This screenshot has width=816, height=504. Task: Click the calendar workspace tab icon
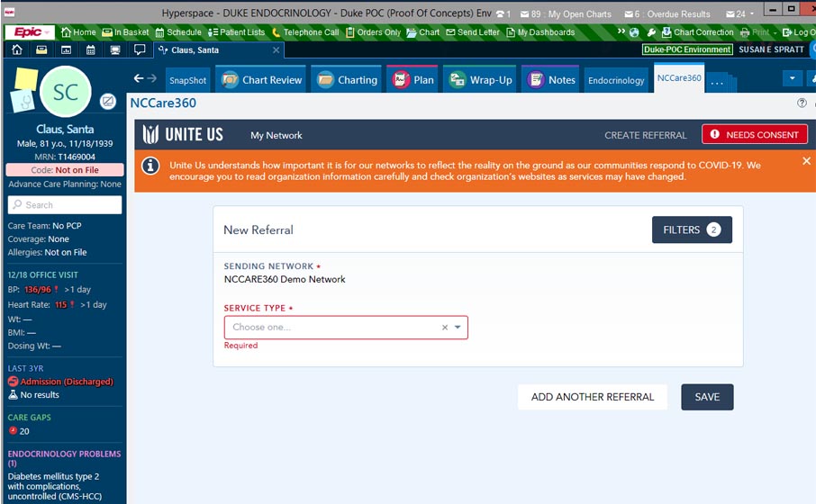coord(91,49)
